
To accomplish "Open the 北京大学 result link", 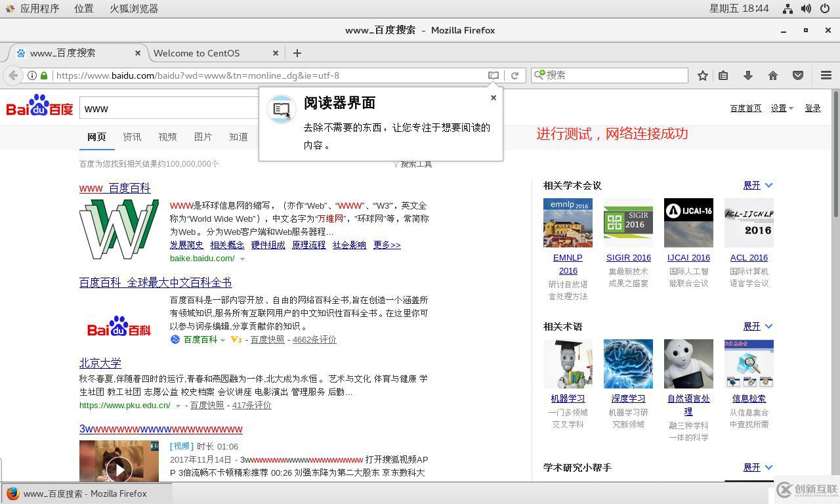I will [x=100, y=364].
